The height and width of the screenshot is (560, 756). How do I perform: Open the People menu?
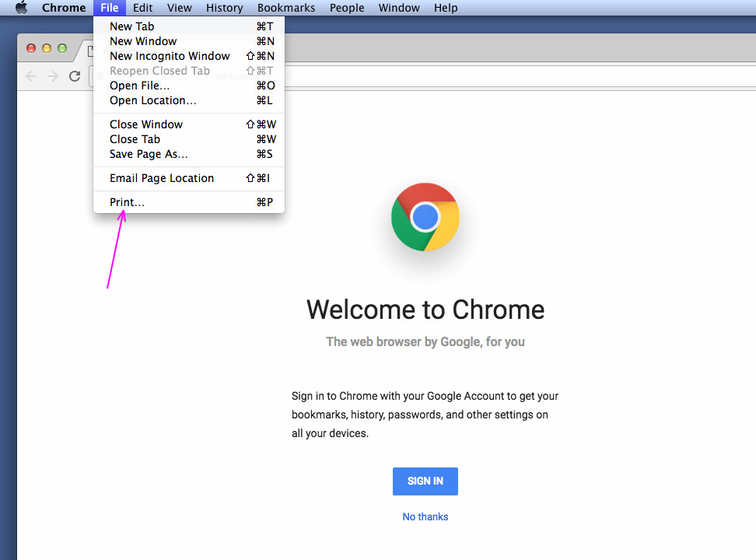347,8
